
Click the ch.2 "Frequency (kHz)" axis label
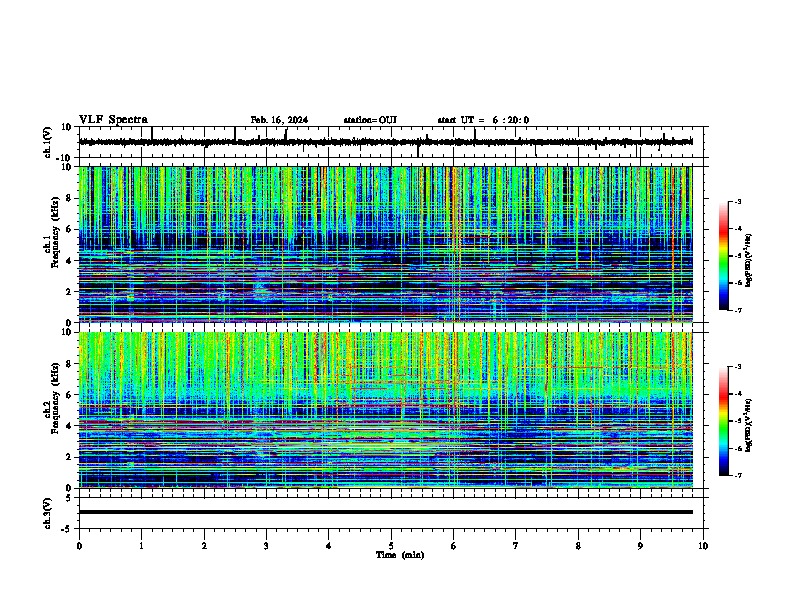(x=55, y=398)
